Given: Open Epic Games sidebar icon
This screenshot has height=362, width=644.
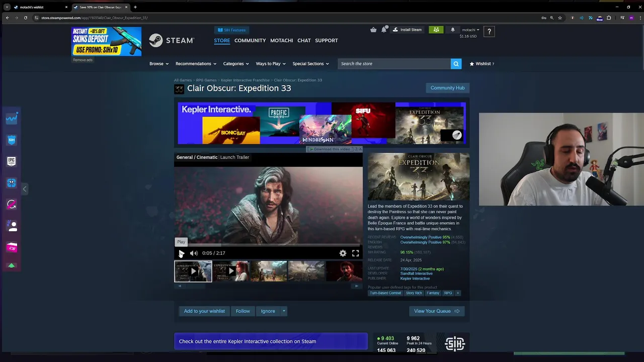Looking at the screenshot, I should [x=12, y=161].
